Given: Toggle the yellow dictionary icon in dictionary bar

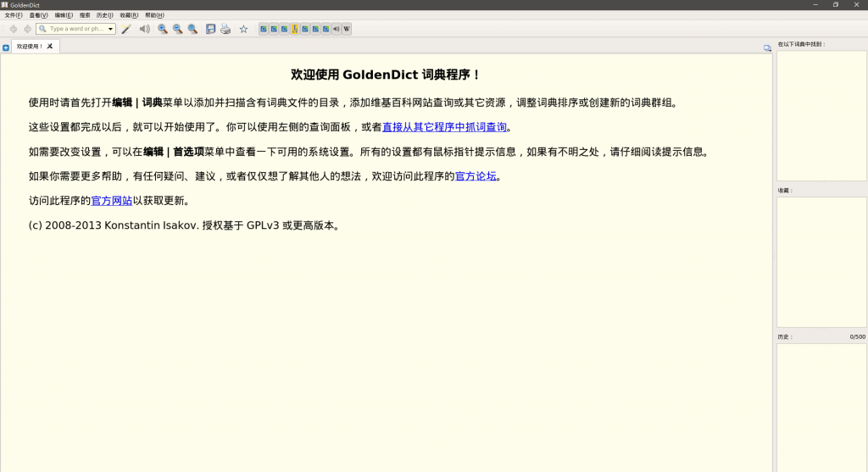Looking at the screenshot, I should [x=294, y=29].
